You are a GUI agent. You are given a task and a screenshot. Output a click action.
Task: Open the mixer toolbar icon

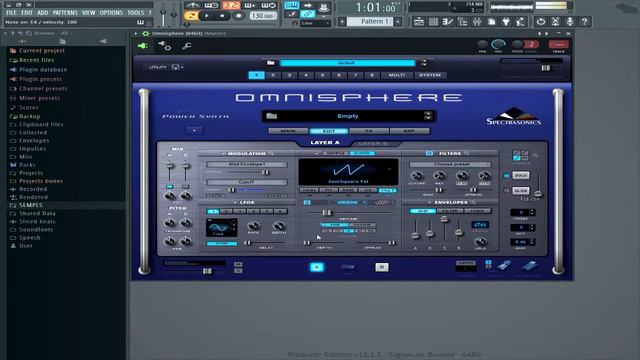tap(477, 22)
